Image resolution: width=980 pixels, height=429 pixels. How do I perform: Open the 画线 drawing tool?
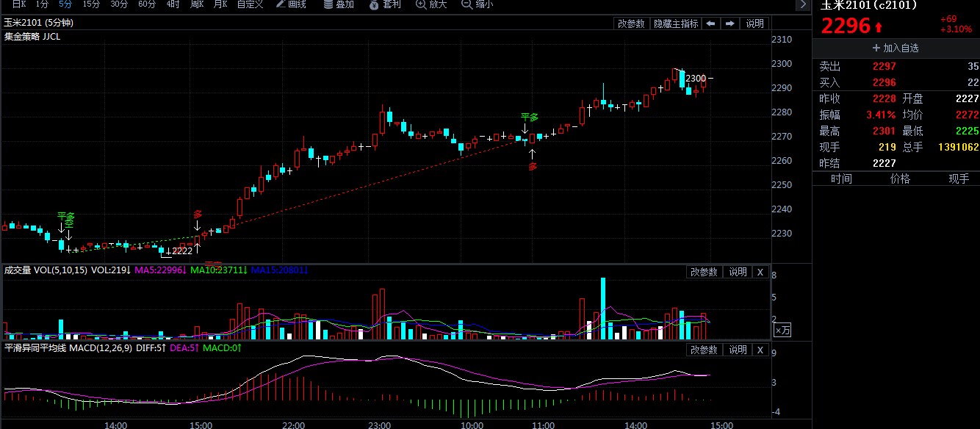point(292,5)
